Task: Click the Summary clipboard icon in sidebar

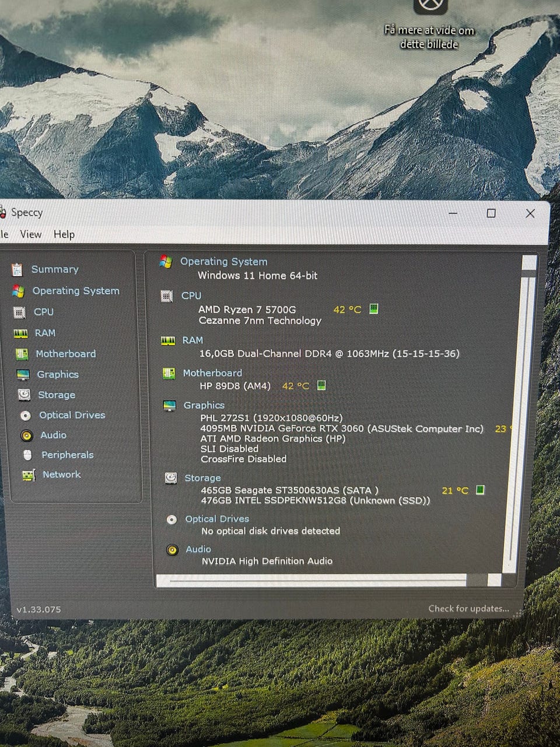Action: 17,270
